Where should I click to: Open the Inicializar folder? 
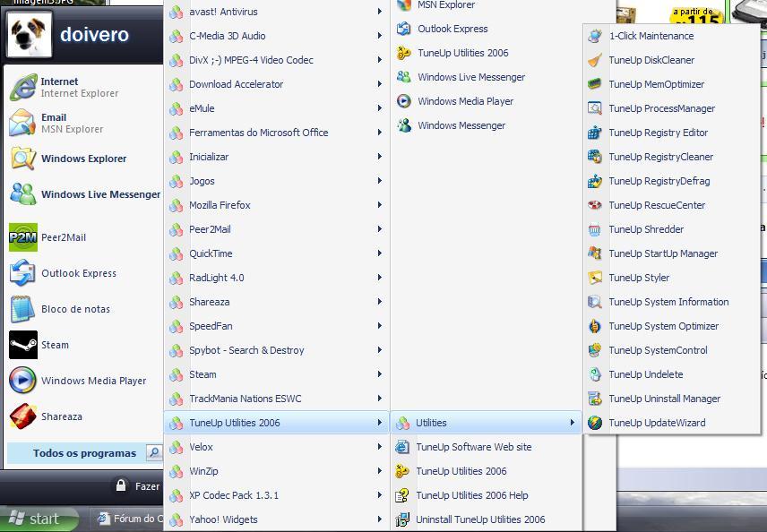pos(276,157)
